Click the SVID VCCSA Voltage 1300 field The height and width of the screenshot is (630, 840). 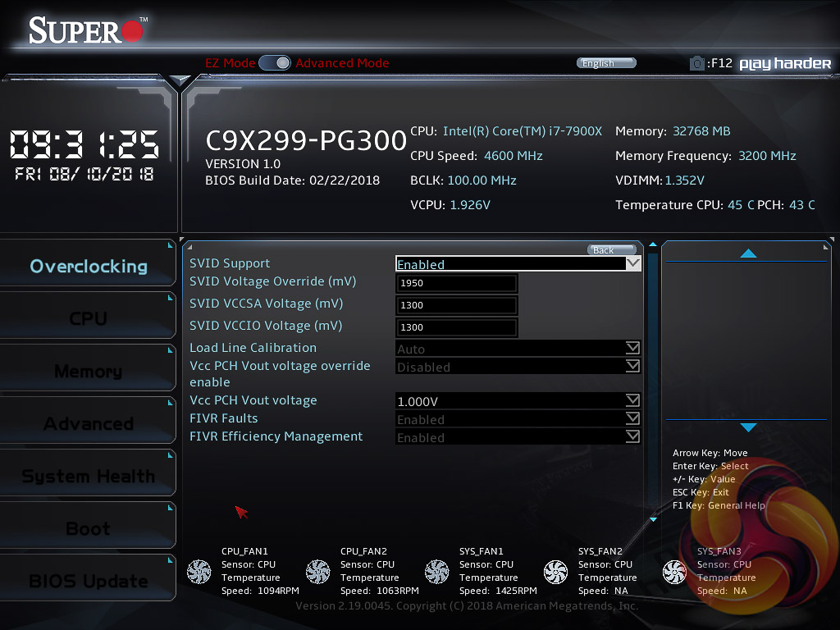point(456,305)
